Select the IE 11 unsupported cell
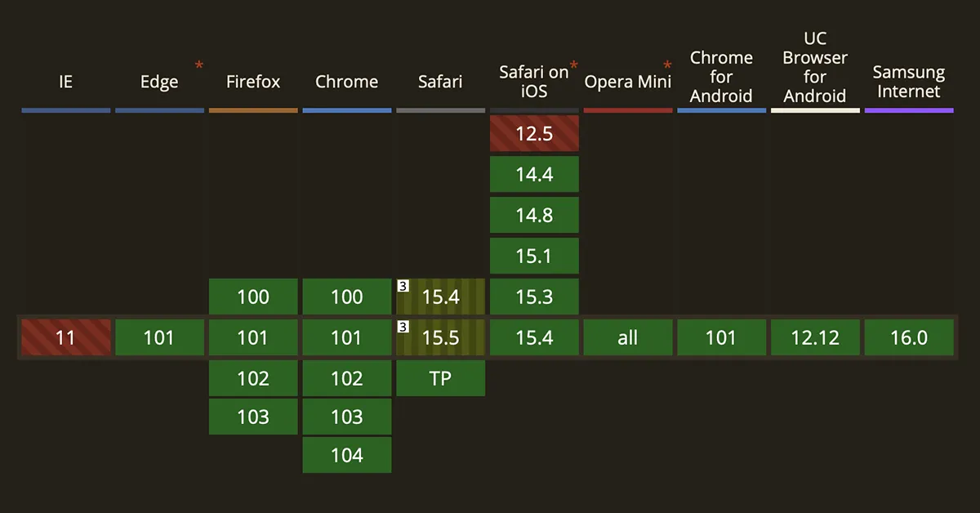 66,337
